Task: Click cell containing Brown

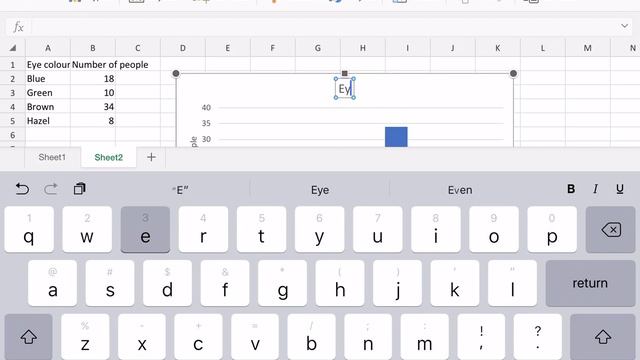Action: 48,107
